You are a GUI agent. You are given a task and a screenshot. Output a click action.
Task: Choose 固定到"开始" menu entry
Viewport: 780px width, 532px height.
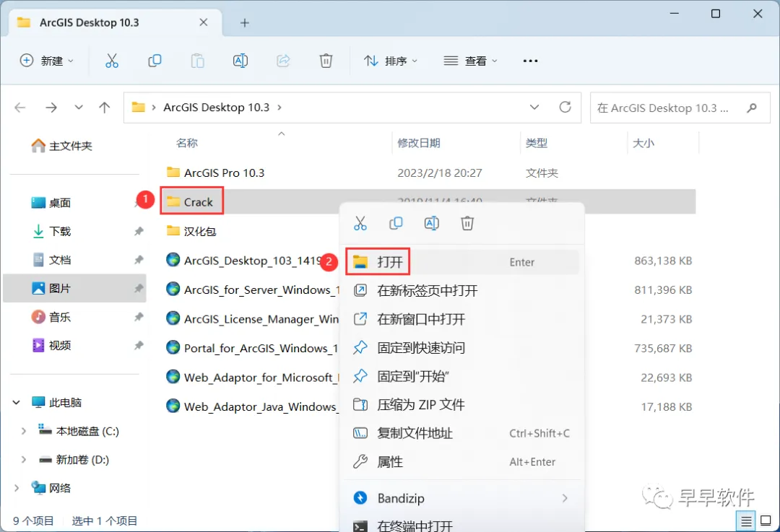462,376
